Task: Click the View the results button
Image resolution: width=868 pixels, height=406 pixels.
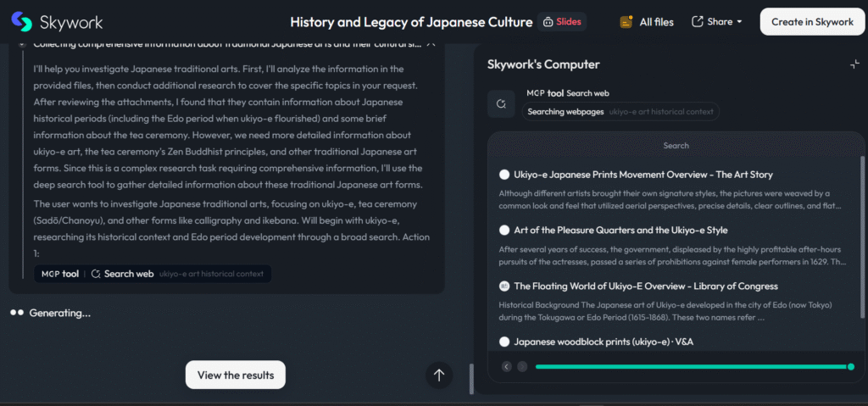Action: click(236, 375)
